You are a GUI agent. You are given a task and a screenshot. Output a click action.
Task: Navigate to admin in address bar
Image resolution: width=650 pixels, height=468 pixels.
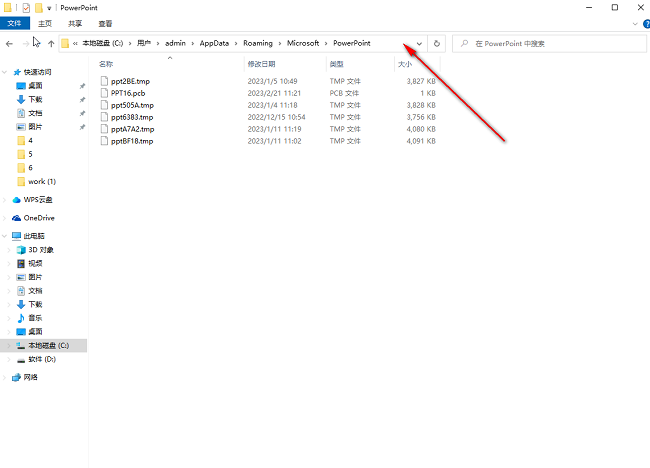pyautogui.click(x=175, y=43)
